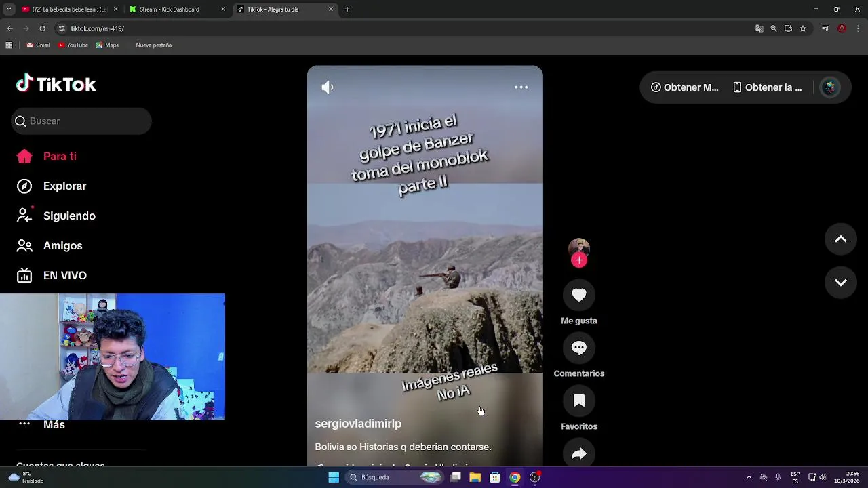Close the Kick Dashboard tab
The width and height of the screenshot is (868, 488).
(223, 9)
